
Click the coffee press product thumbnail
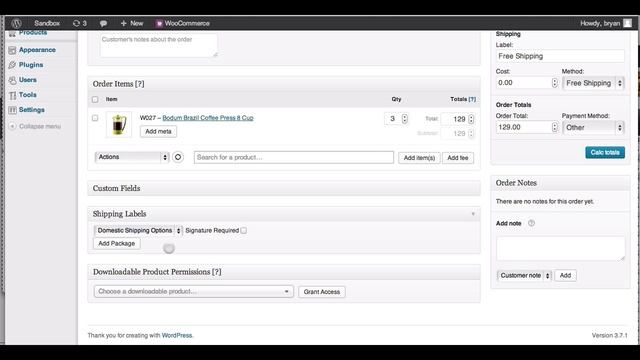point(119,124)
